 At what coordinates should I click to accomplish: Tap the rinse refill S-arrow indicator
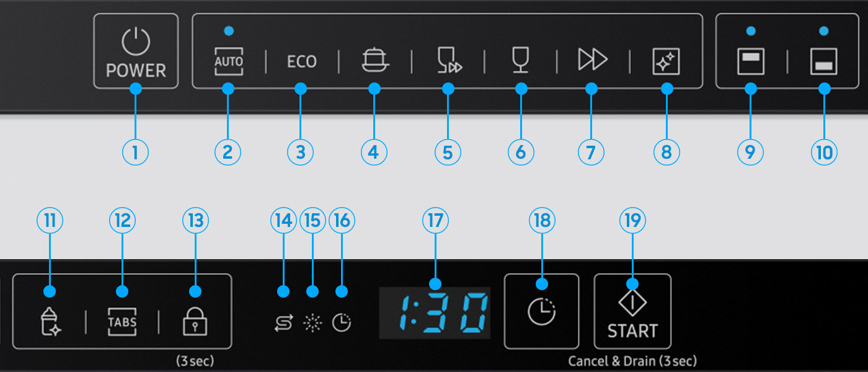coord(283,323)
